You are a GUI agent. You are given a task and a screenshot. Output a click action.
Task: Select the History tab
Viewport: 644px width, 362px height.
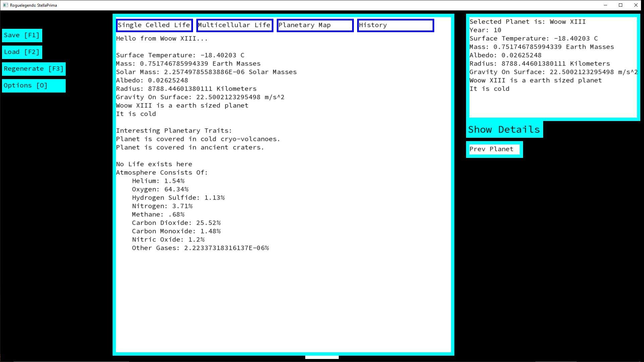point(395,25)
